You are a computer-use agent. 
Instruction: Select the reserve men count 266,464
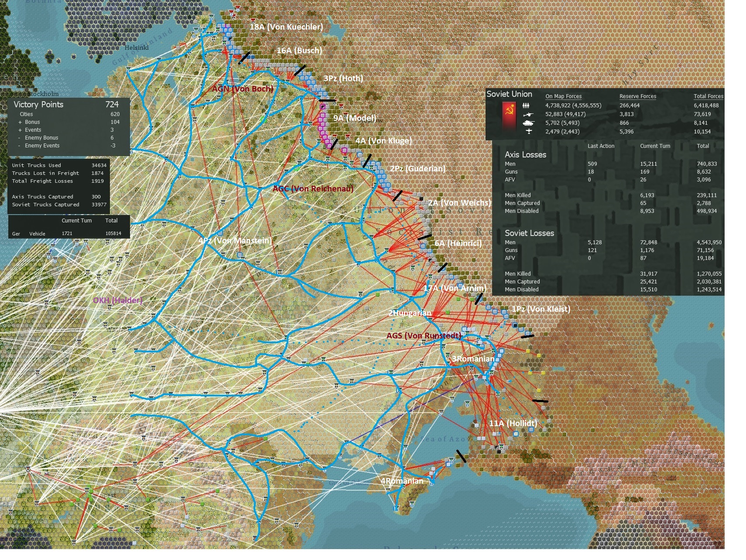(x=630, y=106)
